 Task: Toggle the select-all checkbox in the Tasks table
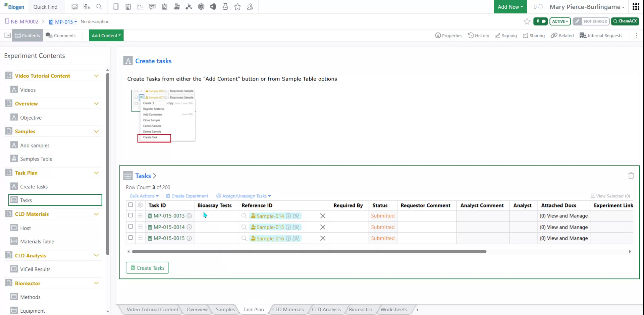pyautogui.click(x=130, y=205)
